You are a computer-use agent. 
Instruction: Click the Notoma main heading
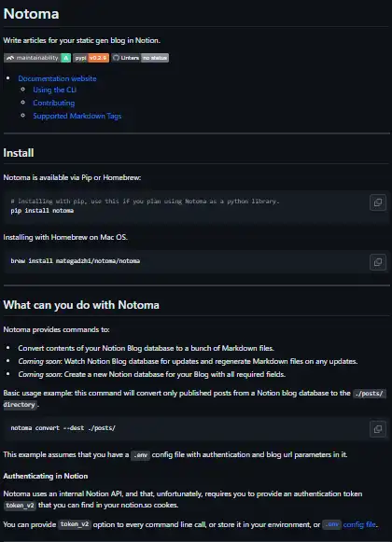click(31, 14)
